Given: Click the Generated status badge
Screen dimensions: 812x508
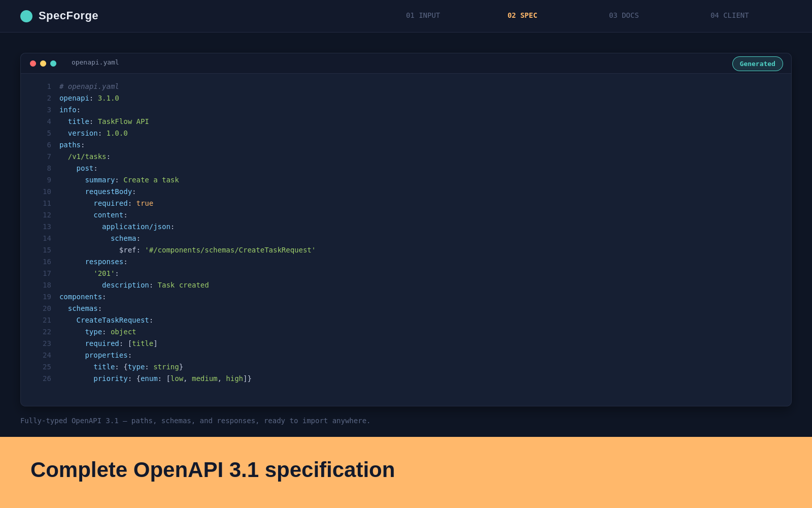Looking at the screenshot, I should [x=757, y=63].
